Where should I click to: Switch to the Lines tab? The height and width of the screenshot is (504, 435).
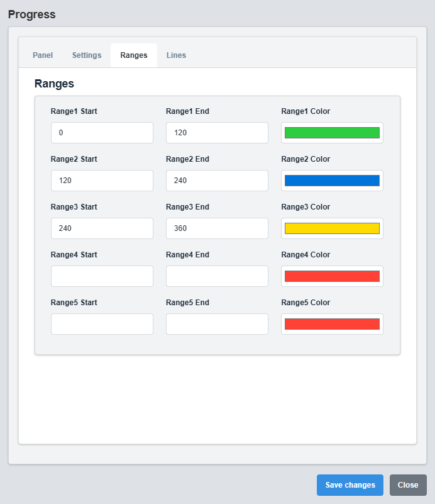(x=176, y=55)
